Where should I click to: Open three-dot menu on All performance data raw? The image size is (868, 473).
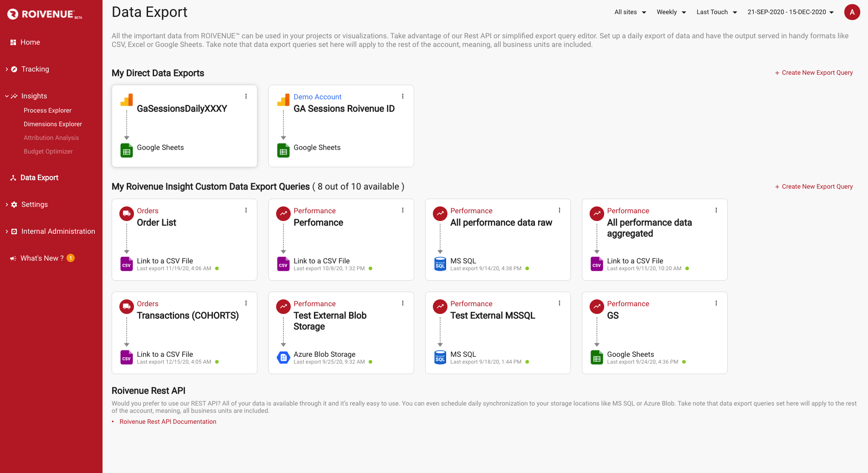560,210
